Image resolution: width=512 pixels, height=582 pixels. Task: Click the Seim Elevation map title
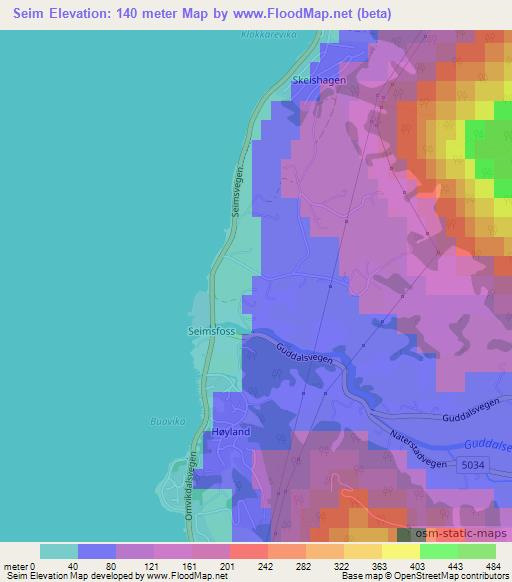click(x=202, y=14)
